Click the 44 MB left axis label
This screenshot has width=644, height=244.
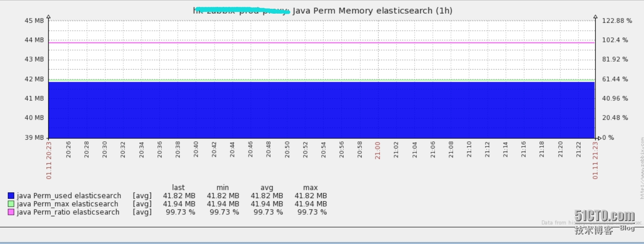click(x=34, y=40)
